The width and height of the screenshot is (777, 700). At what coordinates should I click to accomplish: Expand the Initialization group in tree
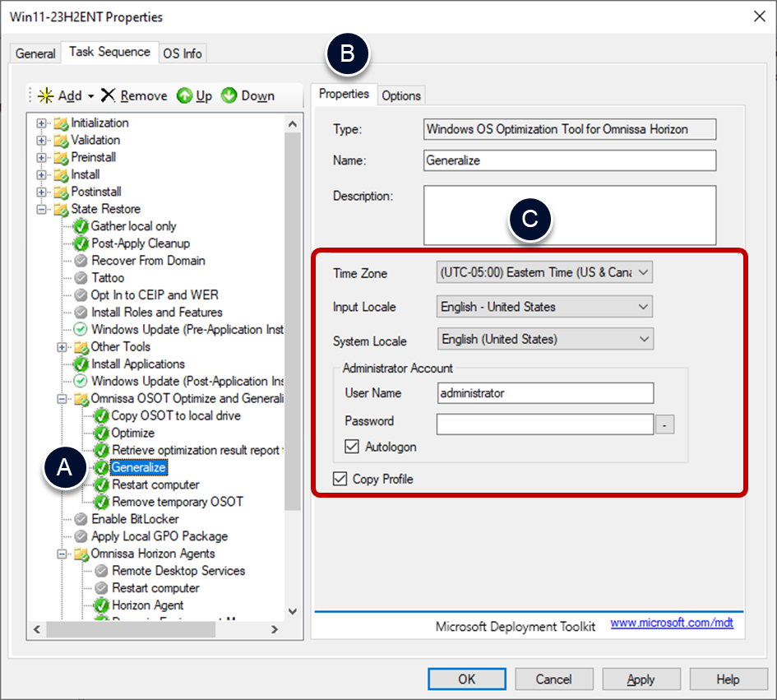(42, 123)
